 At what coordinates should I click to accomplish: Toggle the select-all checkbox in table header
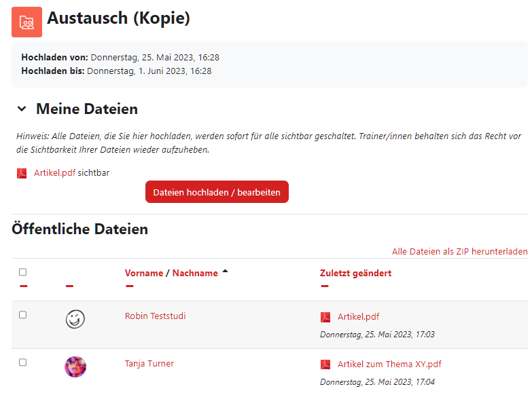(x=22, y=272)
